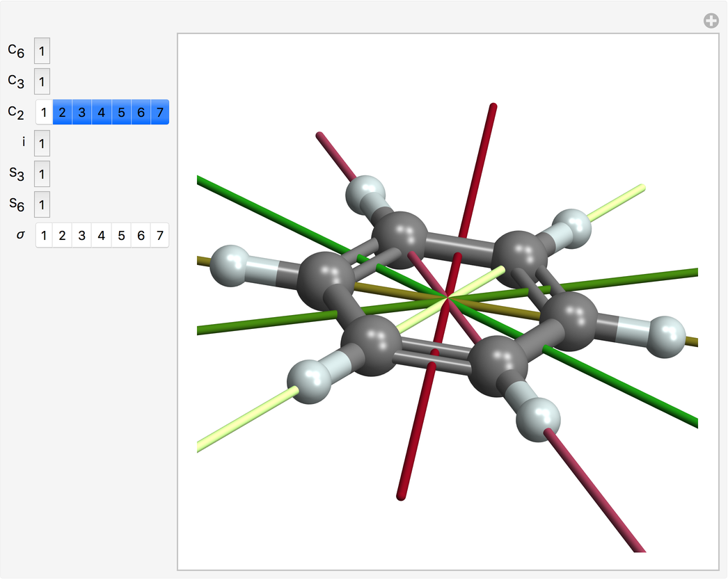The width and height of the screenshot is (728, 580).
Task: Show sigma mirror plane 2
Action: pyautogui.click(x=62, y=236)
